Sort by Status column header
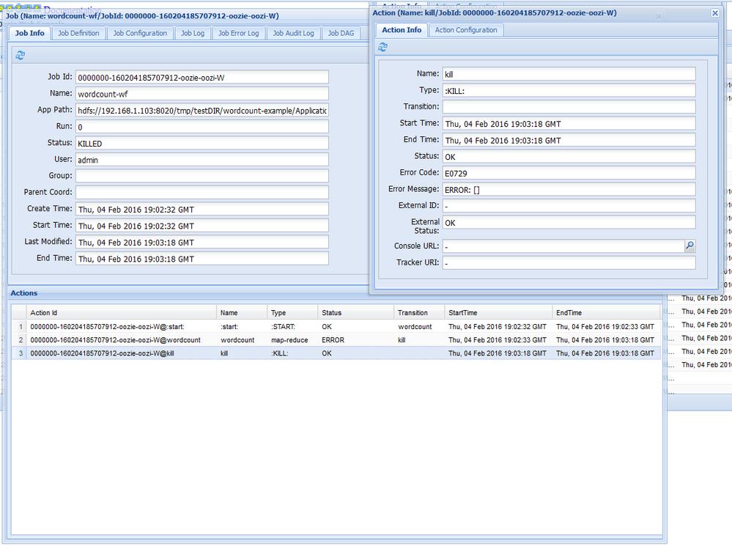 [355, 313]
